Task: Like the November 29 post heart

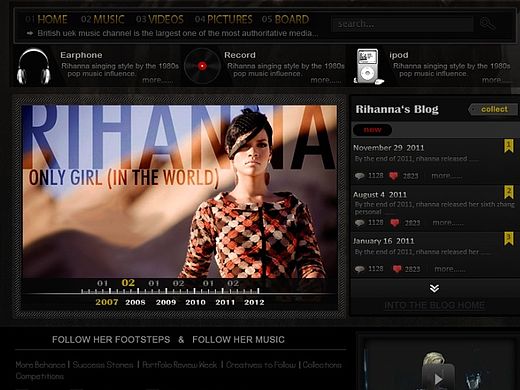Action: (394, 176)
